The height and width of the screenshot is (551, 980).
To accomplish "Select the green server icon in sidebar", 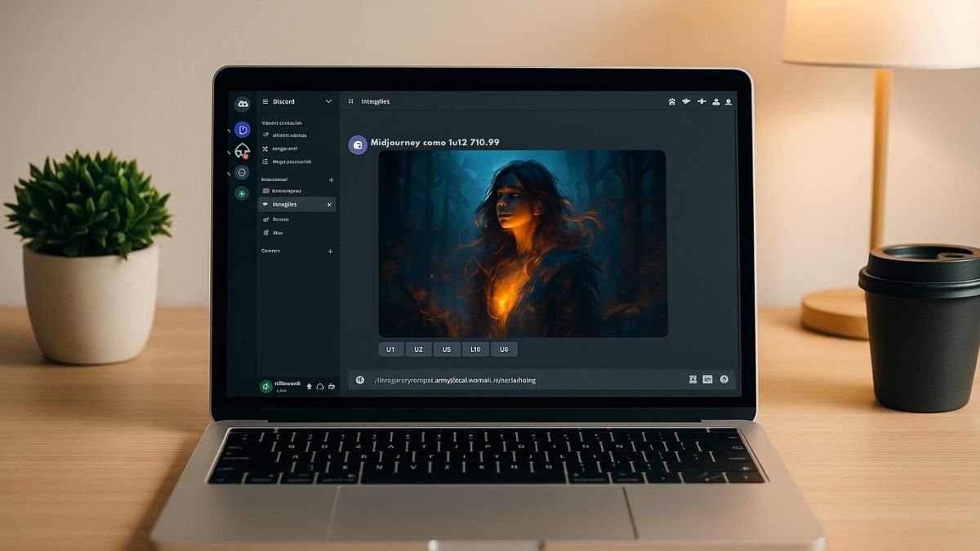I will (241, 193).
